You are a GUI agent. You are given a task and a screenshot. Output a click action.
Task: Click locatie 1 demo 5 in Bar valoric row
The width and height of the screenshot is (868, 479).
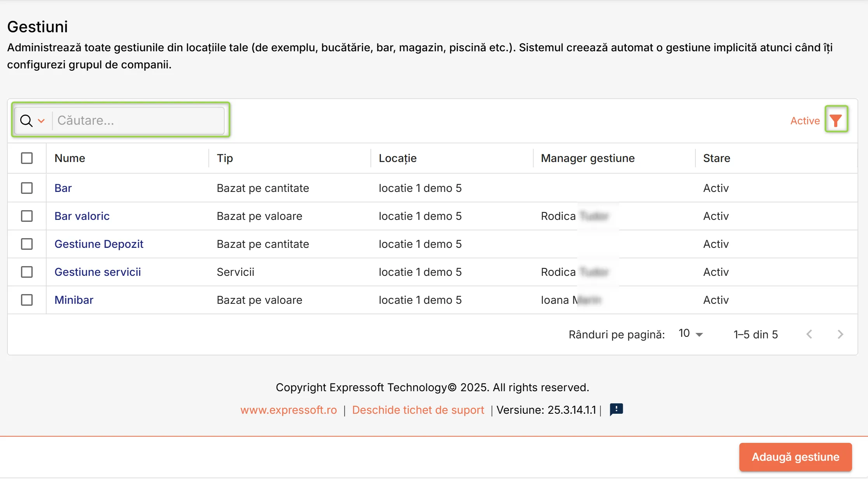pyautogui.click(x=420, y=216)
